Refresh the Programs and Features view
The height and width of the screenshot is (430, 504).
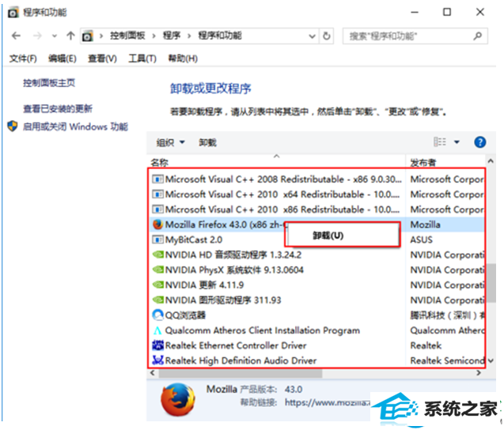coord(326,36)
